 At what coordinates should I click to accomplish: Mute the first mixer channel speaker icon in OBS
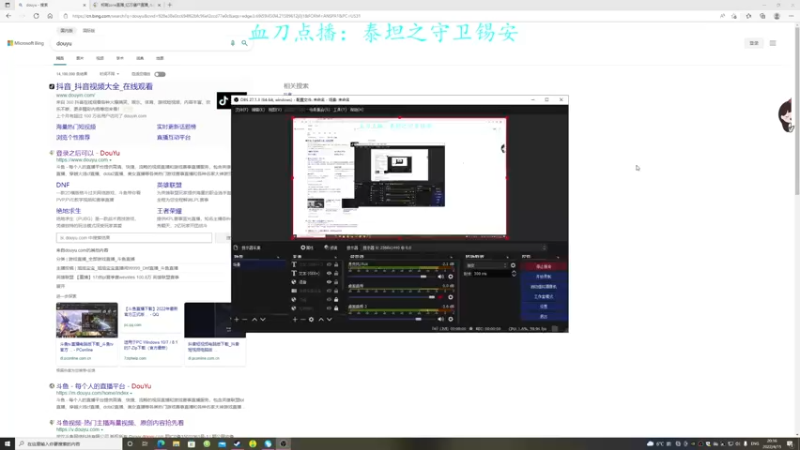click(x=440, y=277)
